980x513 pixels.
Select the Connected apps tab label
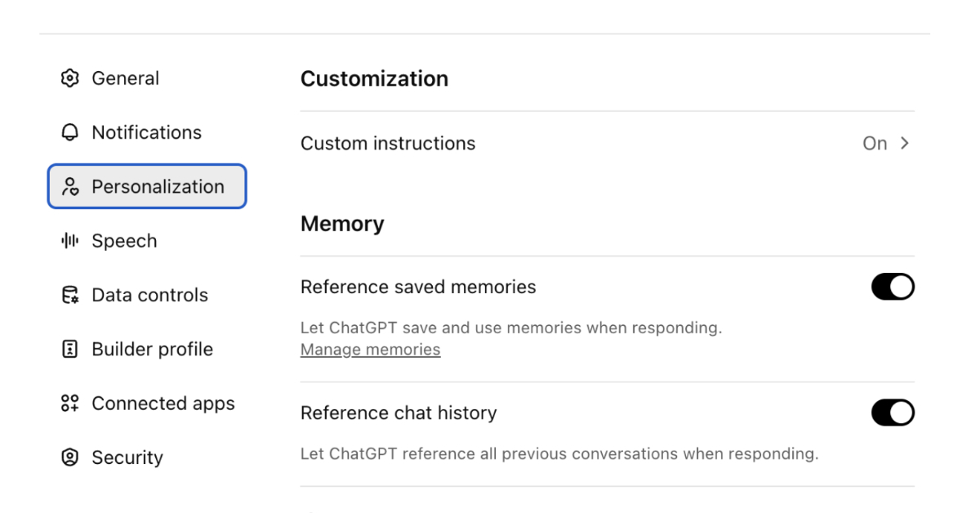163,404
